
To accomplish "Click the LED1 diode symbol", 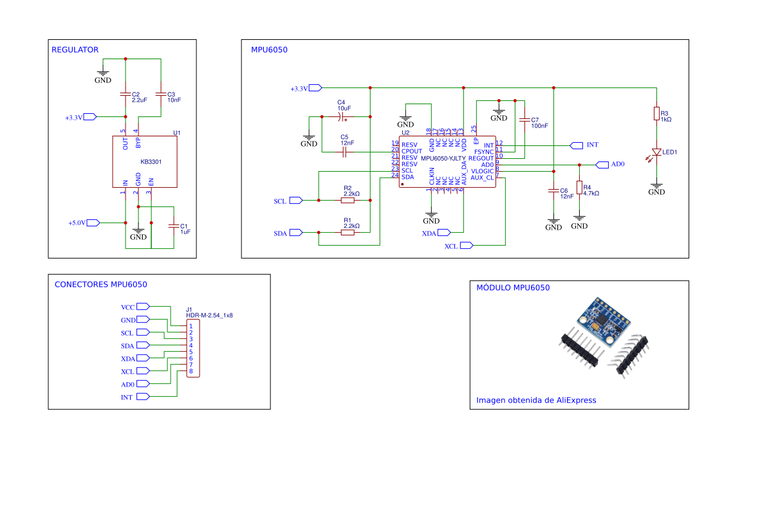I will tap(656, 152).
